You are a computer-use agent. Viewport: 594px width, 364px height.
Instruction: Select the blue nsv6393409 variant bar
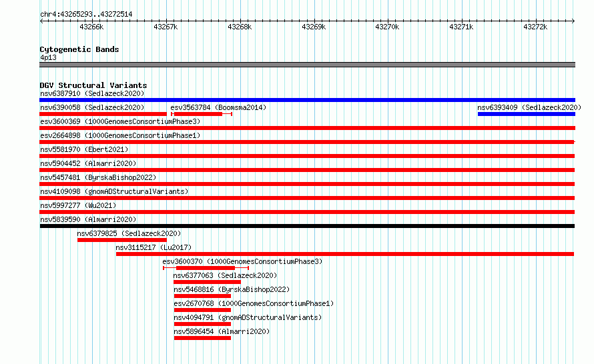coord(527,114)
